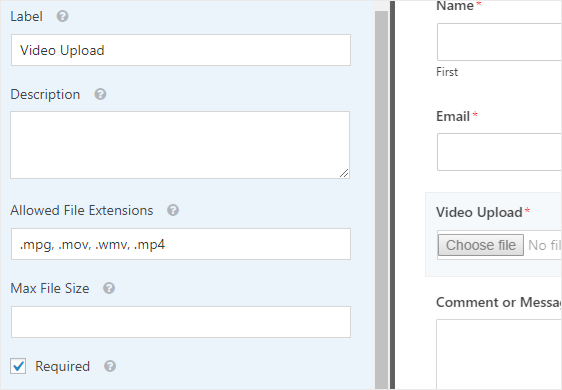562x390 pixels.
Task: Click inside the Description textarea
Action: (180, 145)
